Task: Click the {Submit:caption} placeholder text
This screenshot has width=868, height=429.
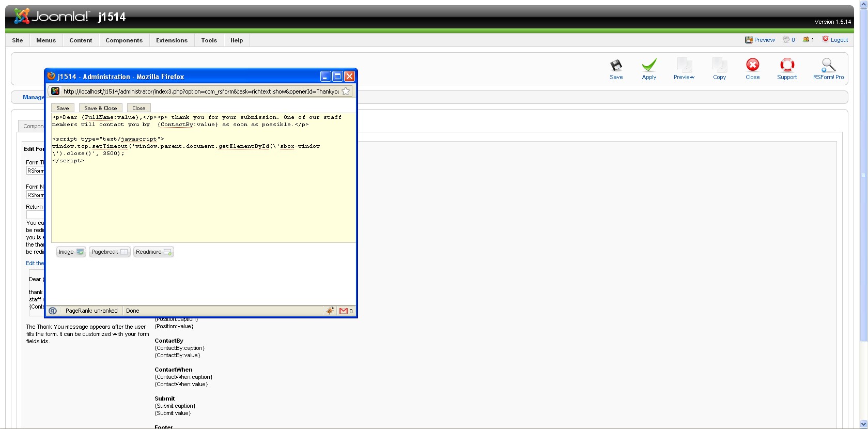Action: (x=175, y=406)
